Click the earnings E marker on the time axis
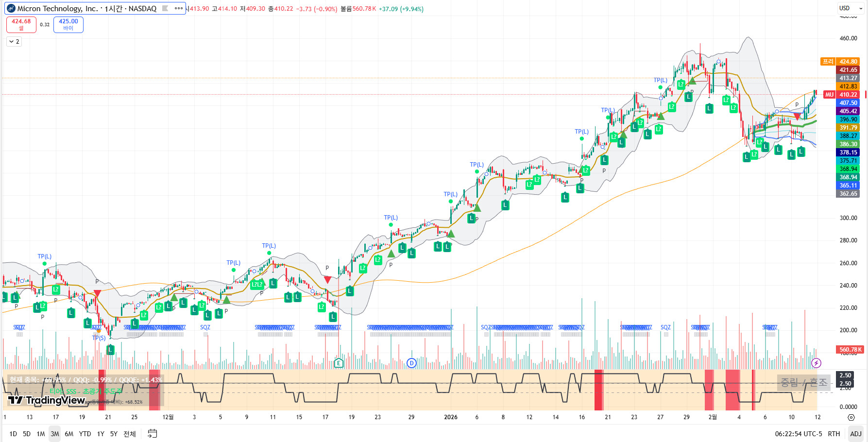This screenshot has height=442, width=868. pyautogui.click(x=339, y=363)
